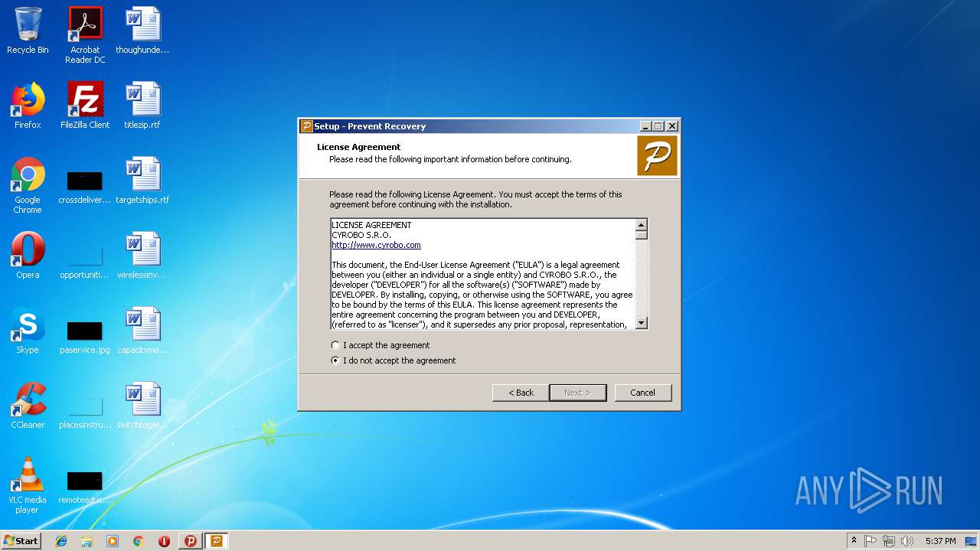Minimize the Setup window

pos(645,126)
